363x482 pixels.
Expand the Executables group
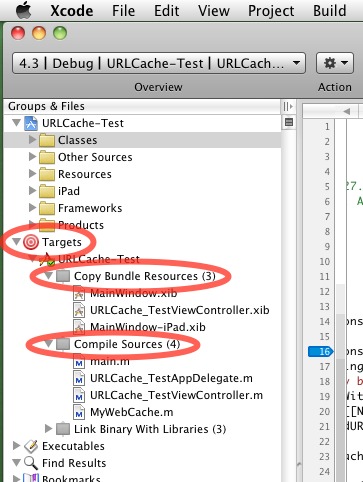point(16,445)
